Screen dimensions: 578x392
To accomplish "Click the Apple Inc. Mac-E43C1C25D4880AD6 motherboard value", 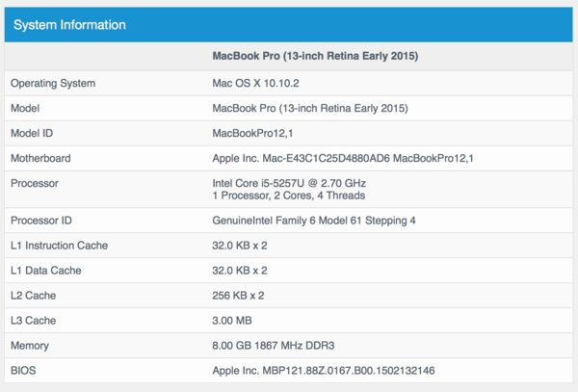I will [343, 158].
